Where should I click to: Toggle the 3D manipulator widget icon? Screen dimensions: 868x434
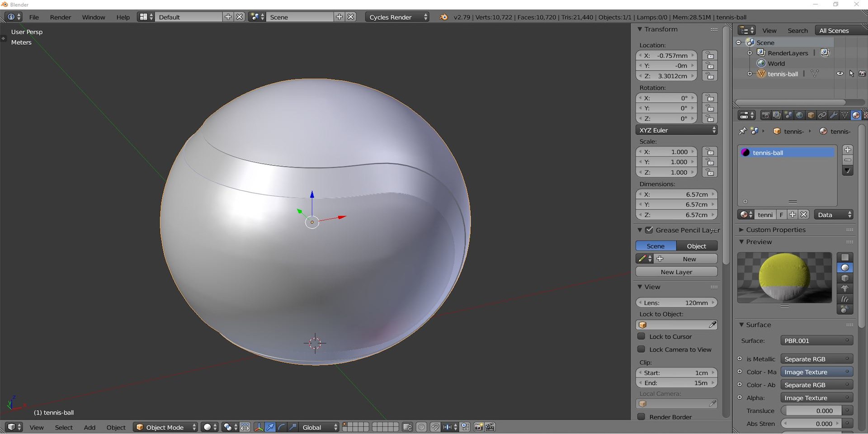259,427
